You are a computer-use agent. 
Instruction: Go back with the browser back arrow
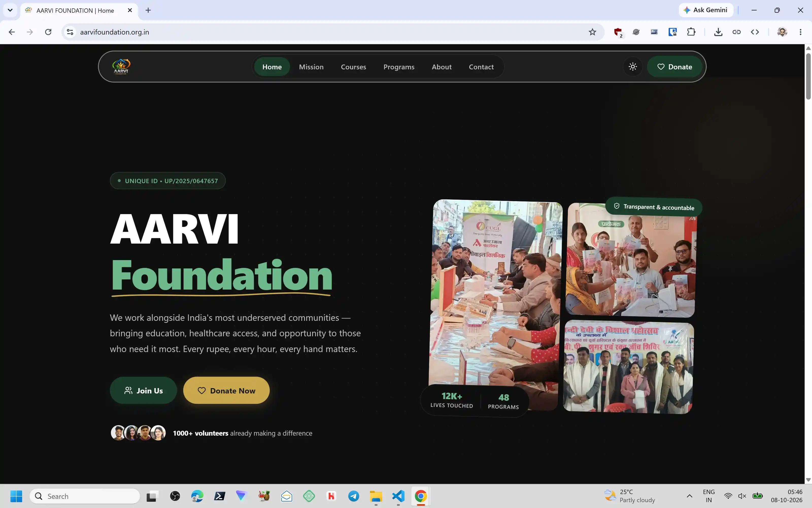click(x=12, y=32)
